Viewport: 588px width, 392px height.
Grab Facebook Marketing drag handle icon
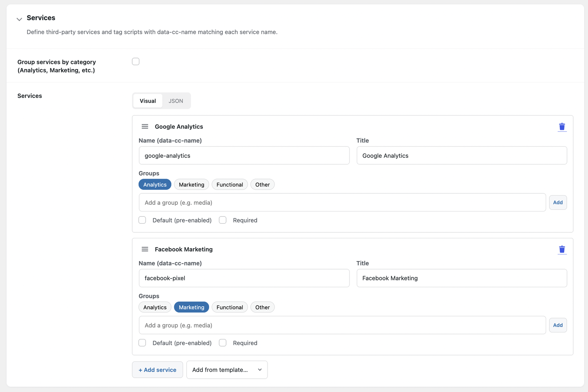click(145, 249)
